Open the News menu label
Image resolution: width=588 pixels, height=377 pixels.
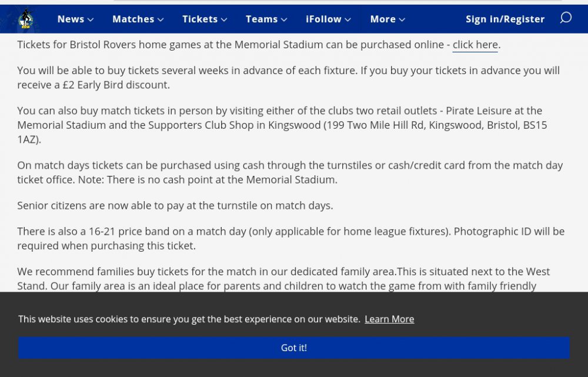(71, 19)
